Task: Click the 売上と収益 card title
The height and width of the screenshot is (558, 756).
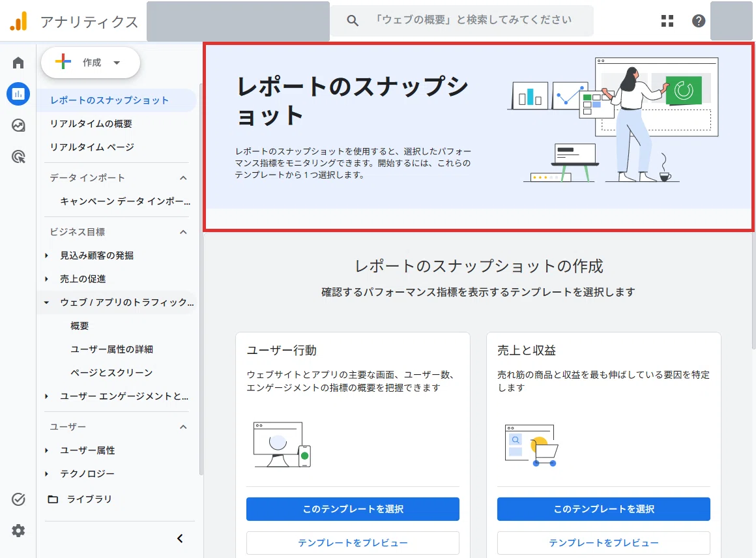Action: [x=527, y=351]
